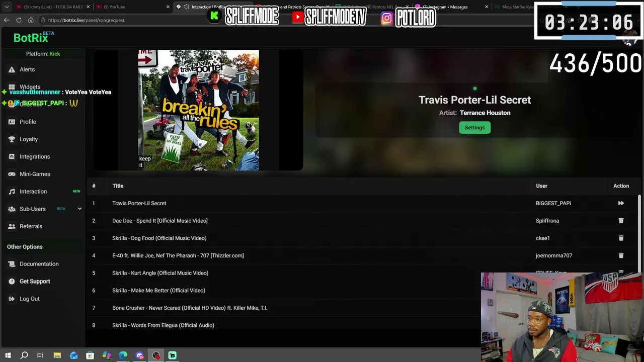Click the user name Spliffrona
This screenshot has height=362, width=644.
tap(547, 221)
